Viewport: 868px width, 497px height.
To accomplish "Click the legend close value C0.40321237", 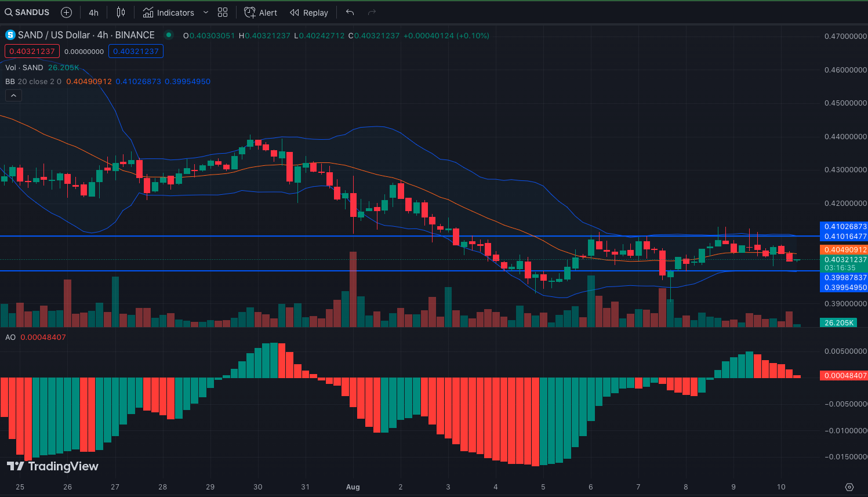I will coord(374,35).
